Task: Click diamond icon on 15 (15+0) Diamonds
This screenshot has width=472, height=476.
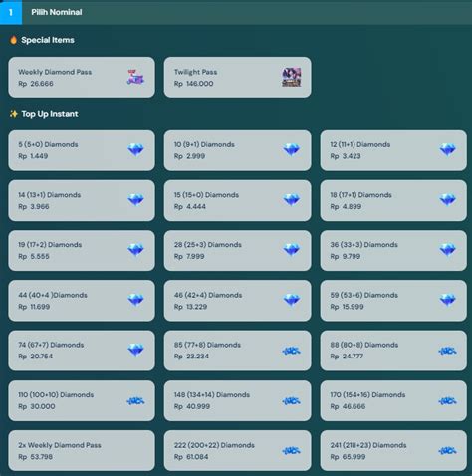Action: [292, 200]
